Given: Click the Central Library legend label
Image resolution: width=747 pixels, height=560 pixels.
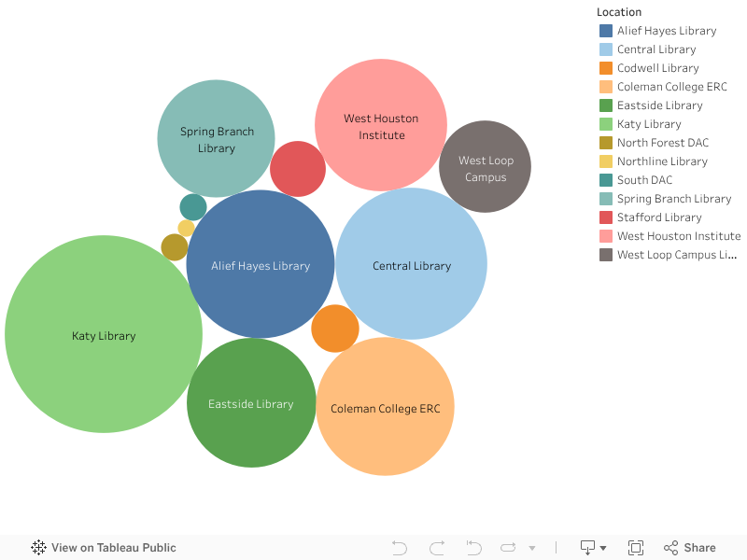Looking at the screenshot, I should (656, 49).
